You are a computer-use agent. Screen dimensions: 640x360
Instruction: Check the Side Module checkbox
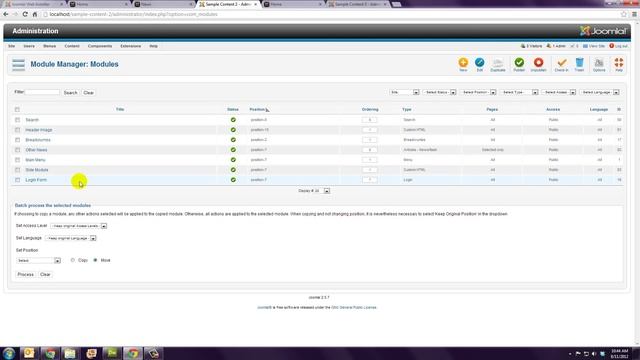click(x=17, y=170)
